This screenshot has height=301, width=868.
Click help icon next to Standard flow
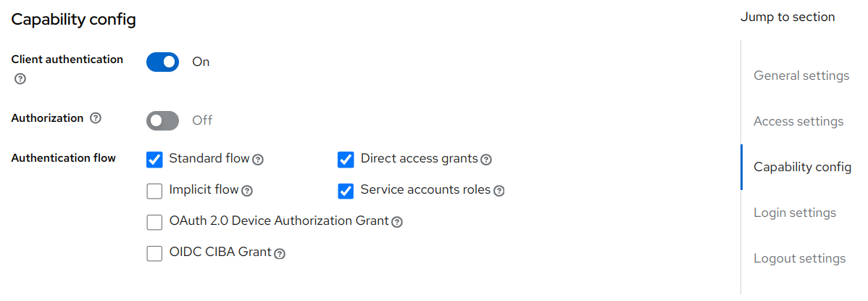pyautogui.click(x=258, y=160)
